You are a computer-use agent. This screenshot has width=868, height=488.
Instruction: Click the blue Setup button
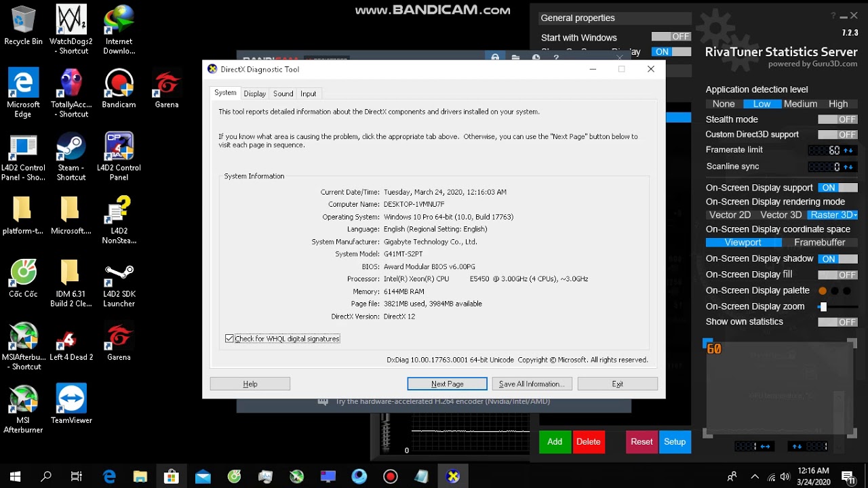tap(675, 442)
